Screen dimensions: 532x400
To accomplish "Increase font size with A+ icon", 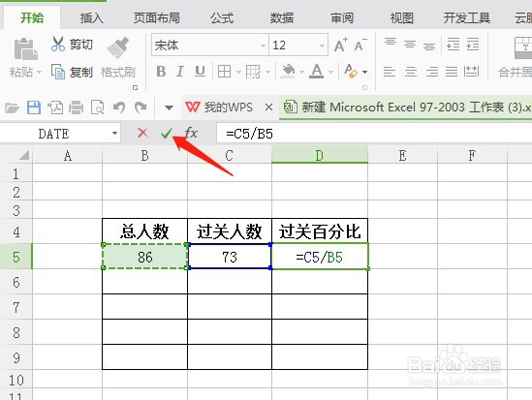I will coord(341,45).
